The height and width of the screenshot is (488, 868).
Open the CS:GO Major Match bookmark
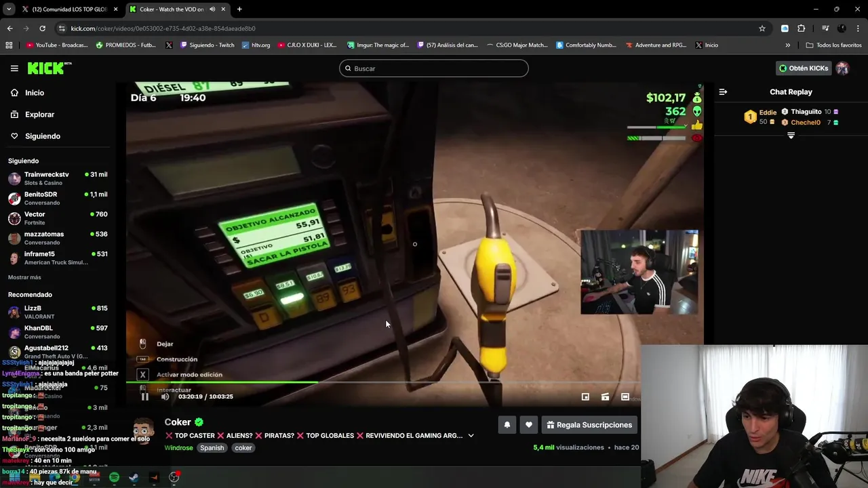pos(517,45)
